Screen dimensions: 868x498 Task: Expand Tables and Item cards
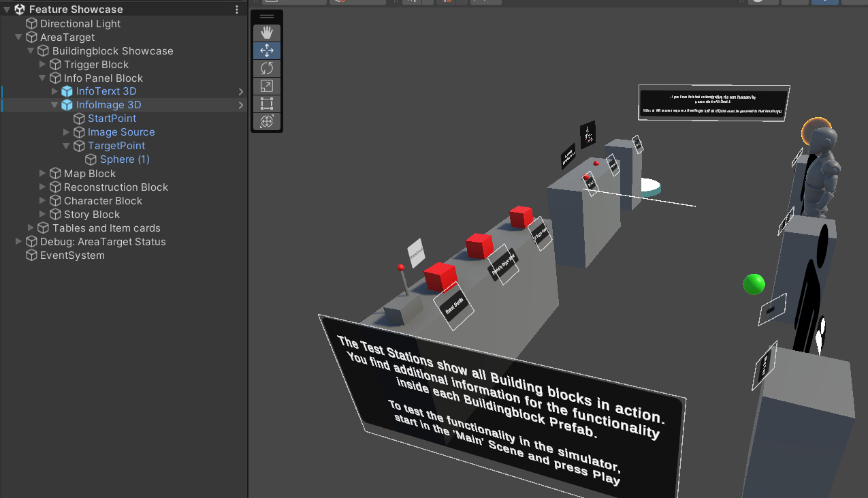(x=31, y=228)
